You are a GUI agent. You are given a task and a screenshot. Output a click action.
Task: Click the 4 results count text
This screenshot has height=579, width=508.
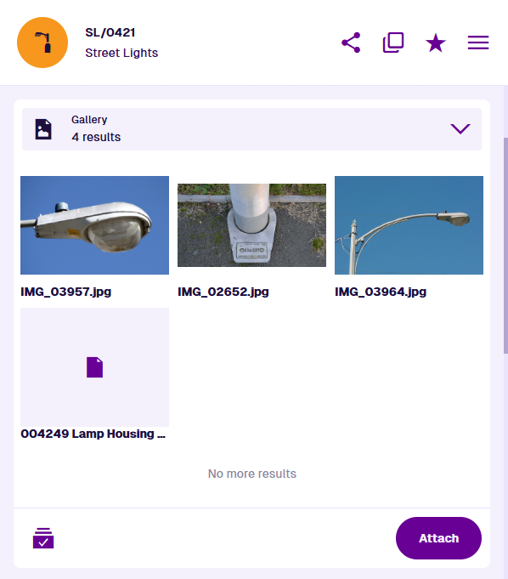point(96,137)
